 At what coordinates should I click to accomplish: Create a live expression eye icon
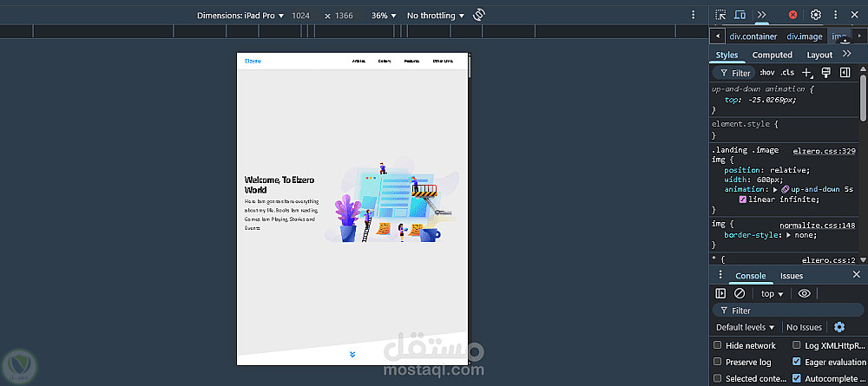[x=805, y=294]
